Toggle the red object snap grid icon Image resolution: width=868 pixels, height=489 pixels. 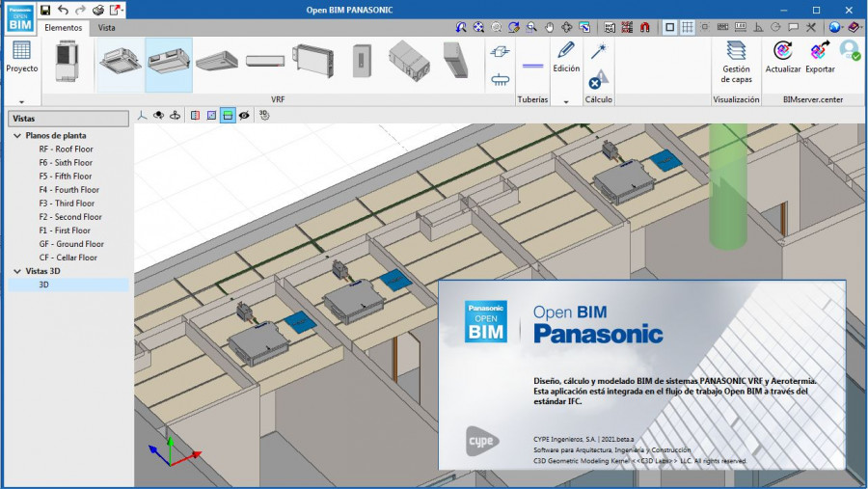[x=627, y=27]
